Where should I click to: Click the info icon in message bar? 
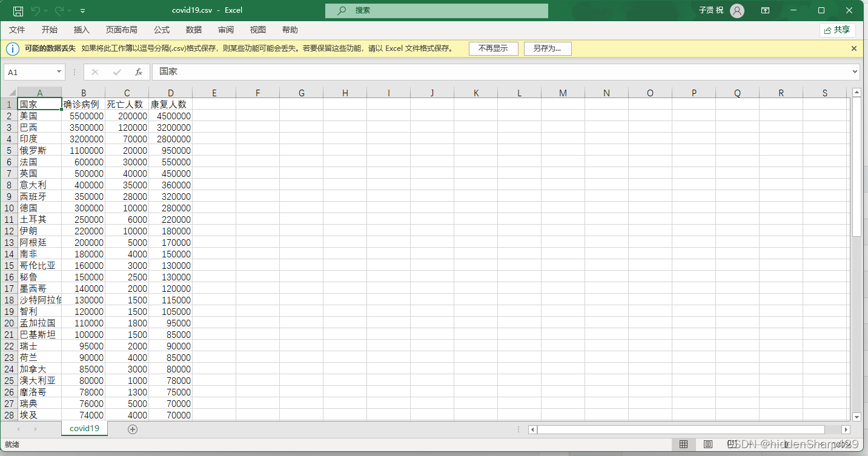click(x=13, y=48)
